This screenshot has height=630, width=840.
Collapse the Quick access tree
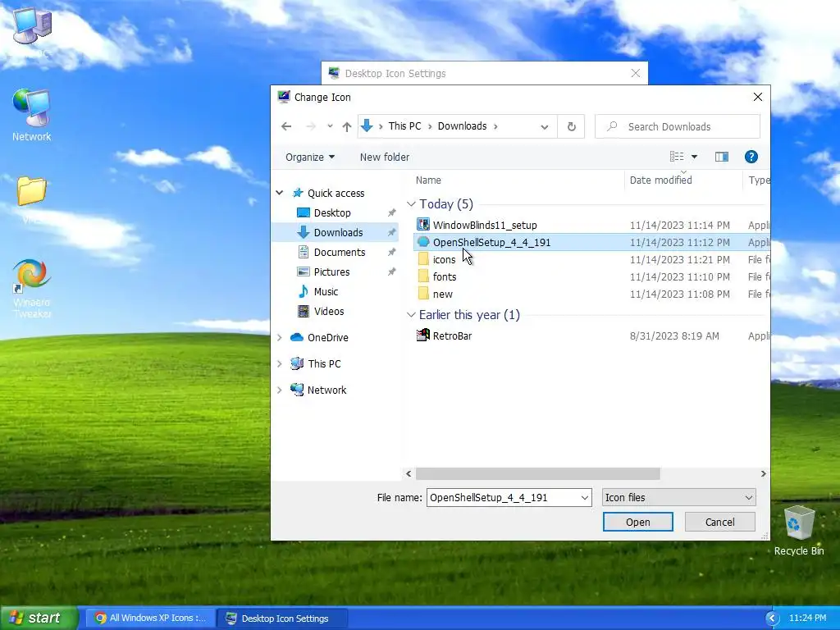pyautogui.click(x=280, y=193)
